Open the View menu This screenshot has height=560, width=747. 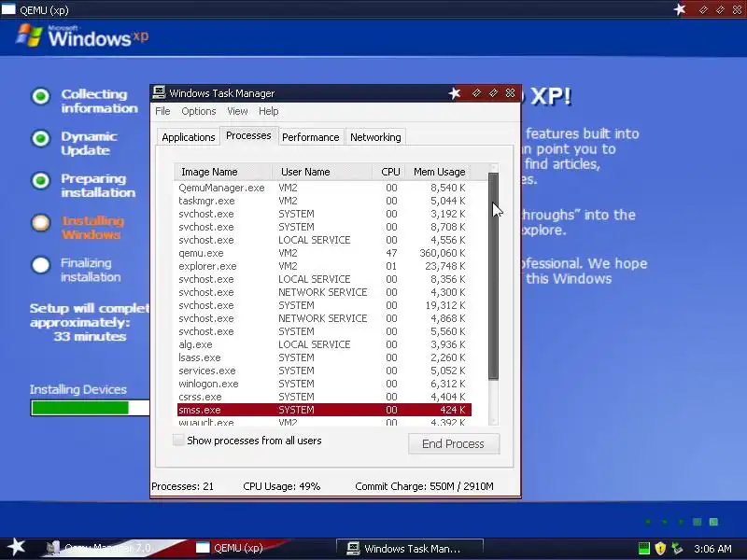tap(237, 111)
